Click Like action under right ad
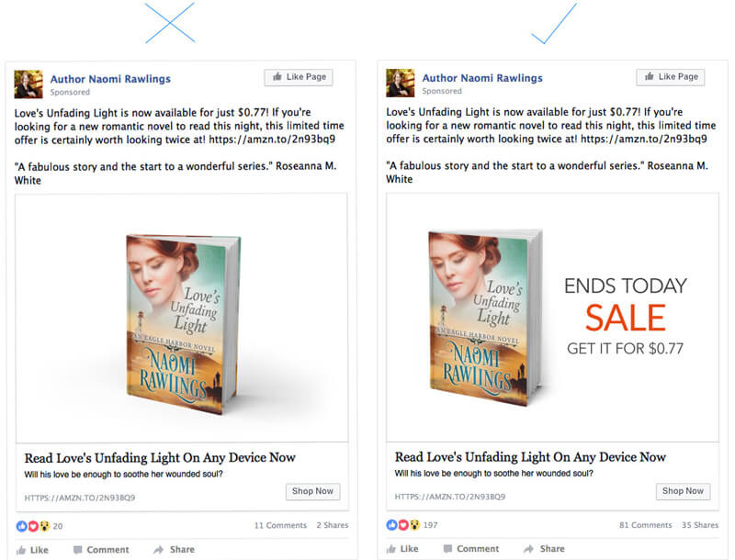This screenshot has height=560, width=735. coord(402,549)
